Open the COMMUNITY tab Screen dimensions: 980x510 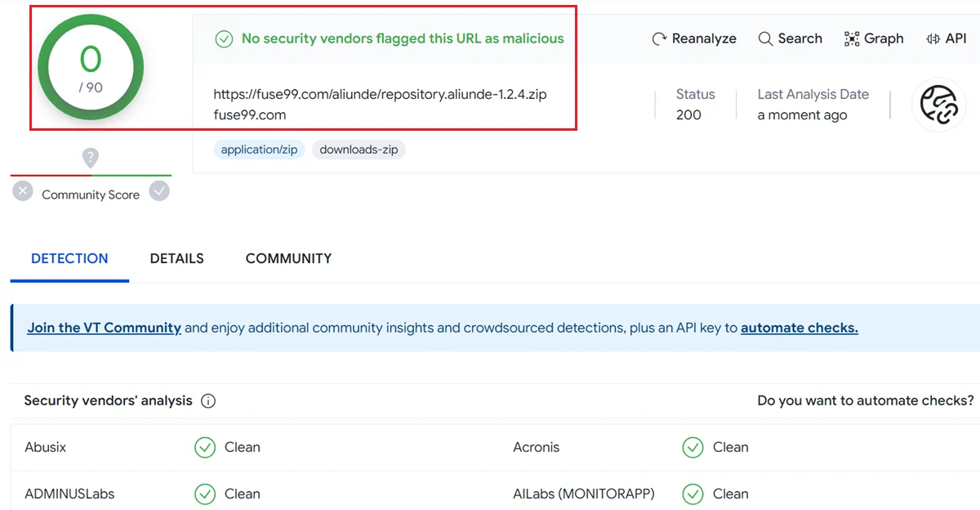288,258
